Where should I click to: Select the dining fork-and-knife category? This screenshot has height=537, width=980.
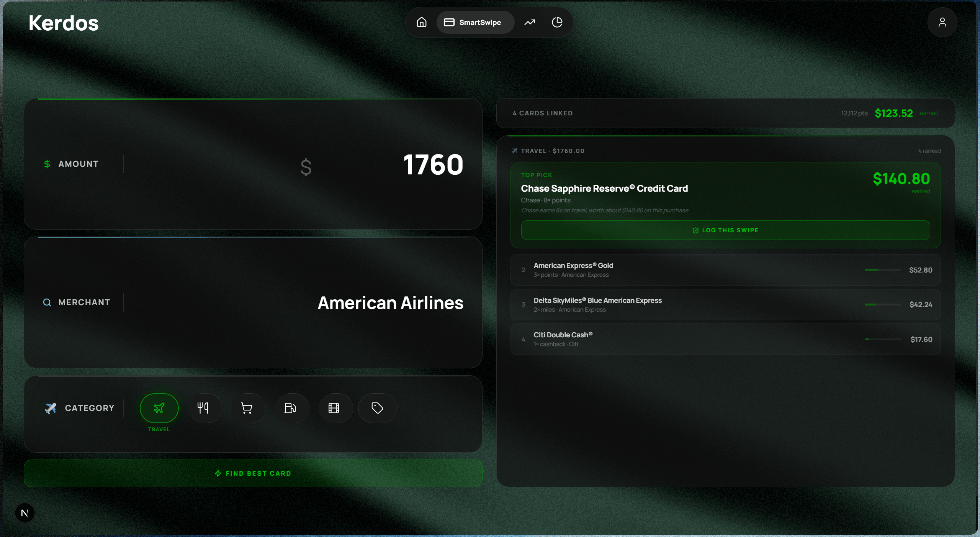pos(203,408)
